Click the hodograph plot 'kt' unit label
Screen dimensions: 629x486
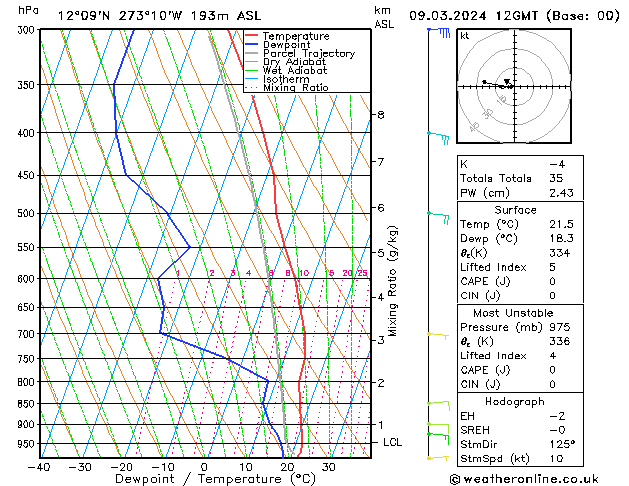pyautogui.click(x=465, y=36)
